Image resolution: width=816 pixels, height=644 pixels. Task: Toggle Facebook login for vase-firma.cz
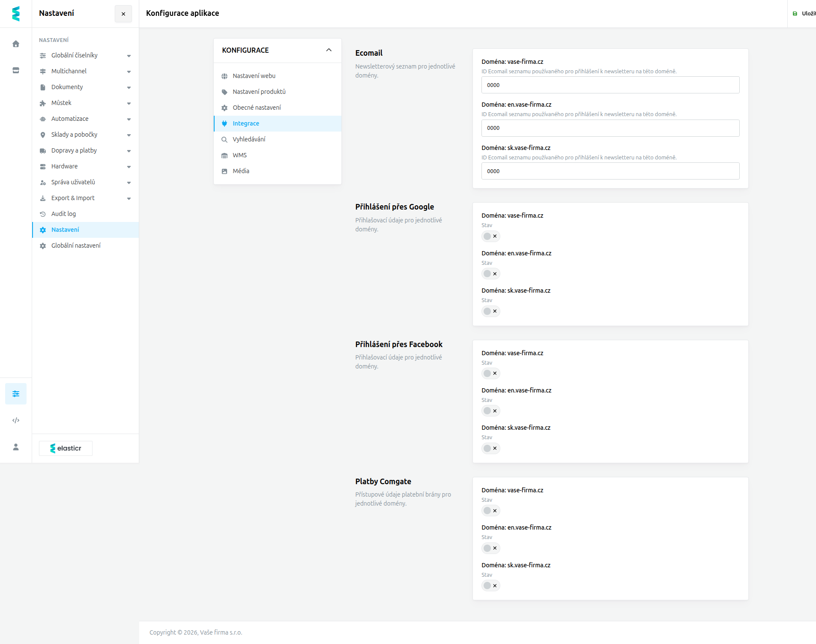click(491, 373)
